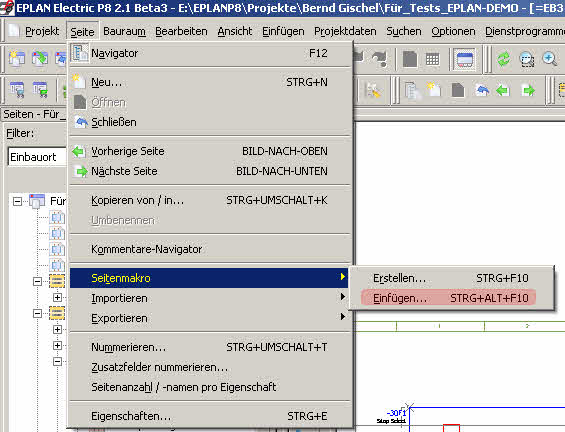
Task: Select the zoom window magnifier icon
Action: click(527, 59)
